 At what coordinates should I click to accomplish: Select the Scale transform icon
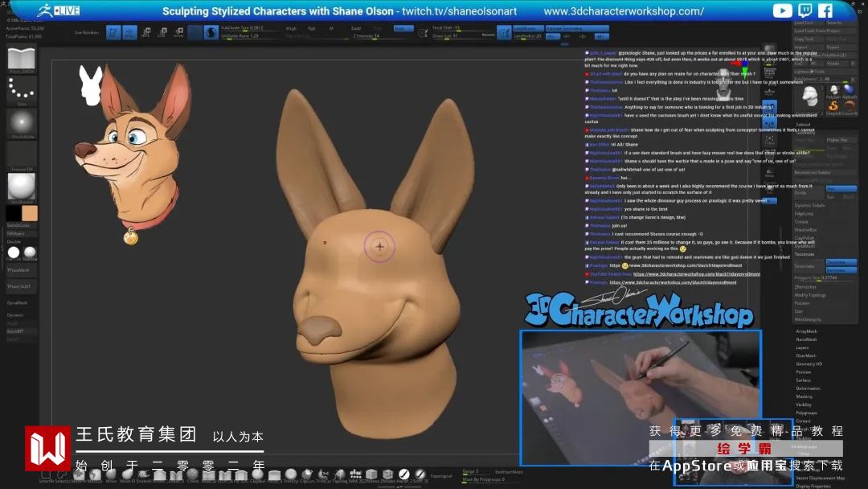(162, 33)
